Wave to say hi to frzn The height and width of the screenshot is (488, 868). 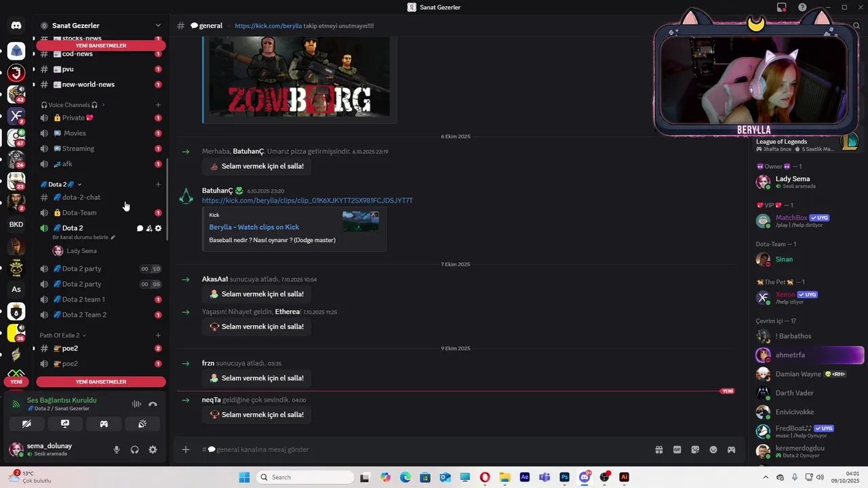pyautogui.click(x=256, y=378)
